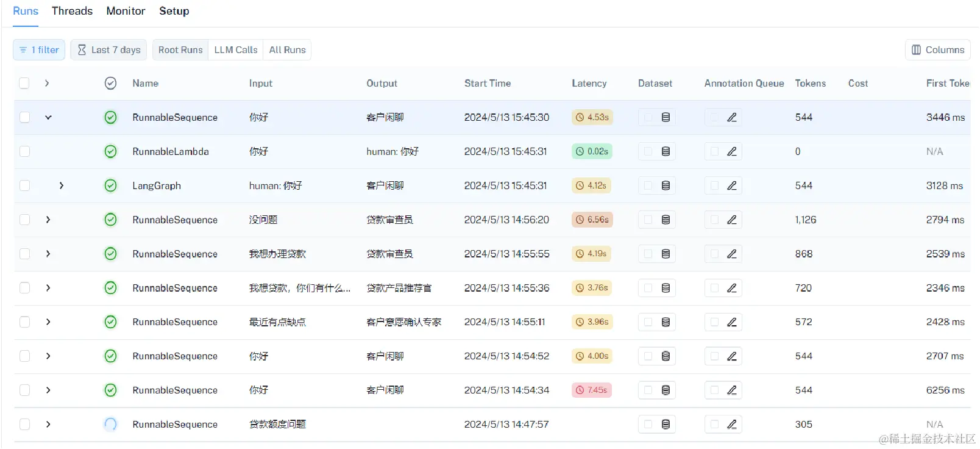Click the pending spinner icon on the 14:47:57 run
The width and height of the screenshot is (980, 449).
[110, 425]
